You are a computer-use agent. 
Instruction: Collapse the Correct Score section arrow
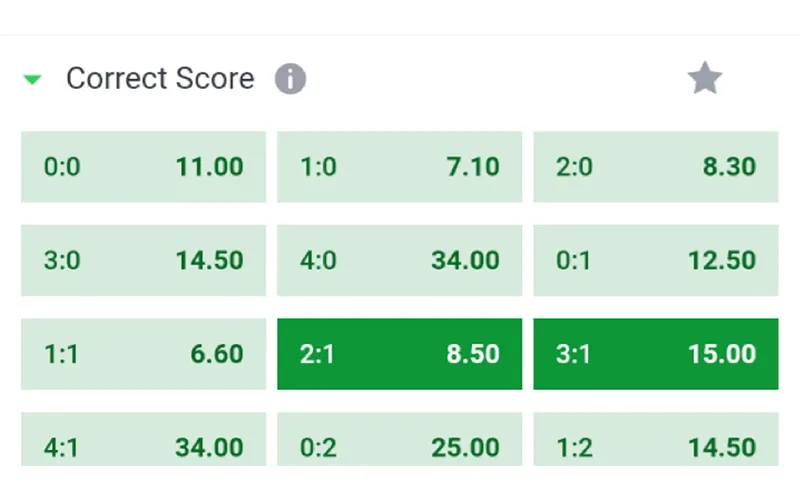pos(33,80)
